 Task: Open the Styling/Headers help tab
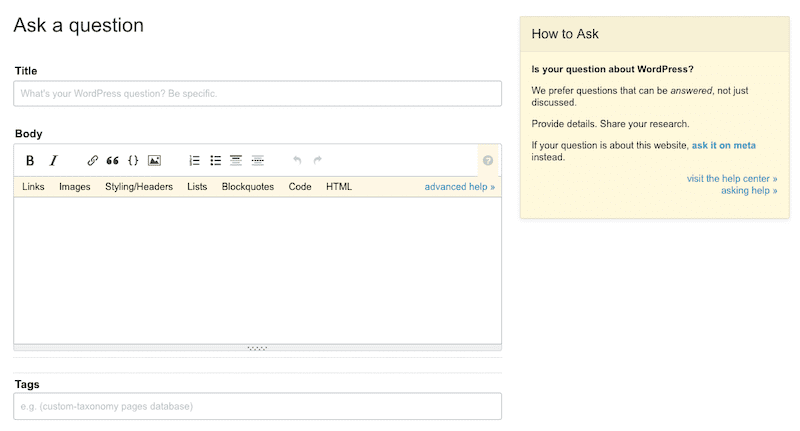139,187
